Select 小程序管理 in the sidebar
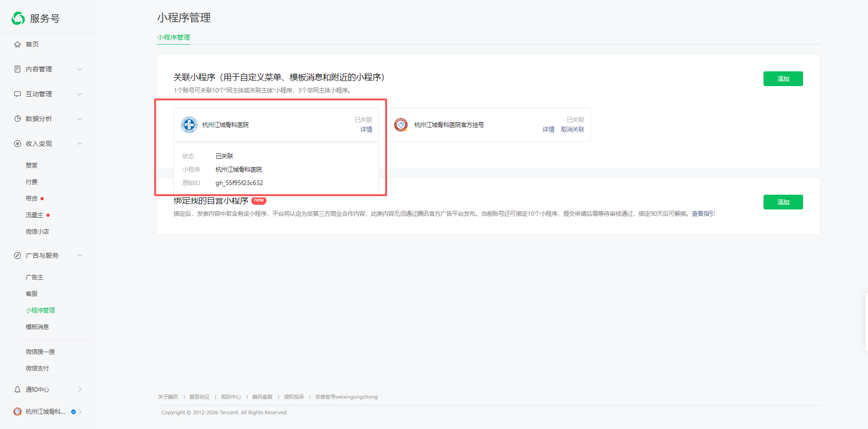Image resolution: width=868 pixels, height=429 pixels. click(x=41, y=310)
